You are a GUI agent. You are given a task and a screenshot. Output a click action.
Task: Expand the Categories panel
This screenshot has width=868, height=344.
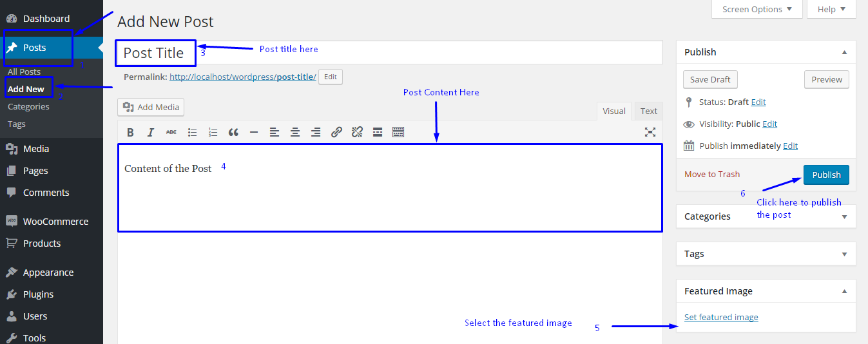pyautogui.click(x=844, y=216)
